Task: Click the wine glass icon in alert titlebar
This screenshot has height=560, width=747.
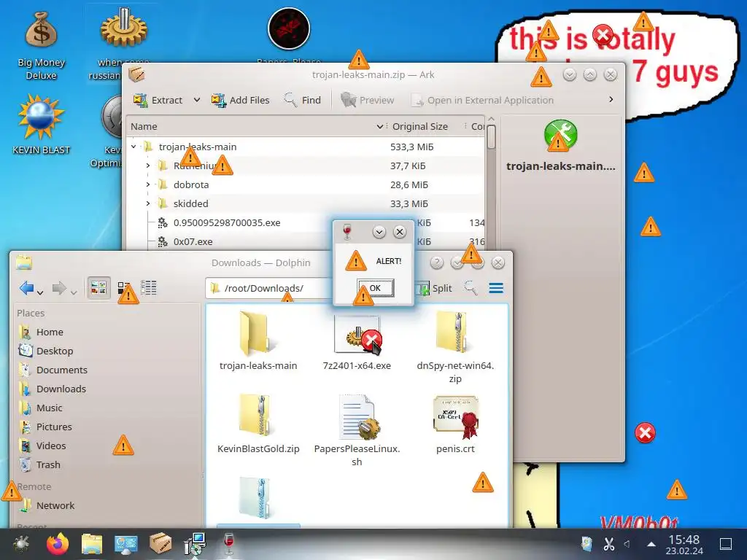Action: [347, 232]
